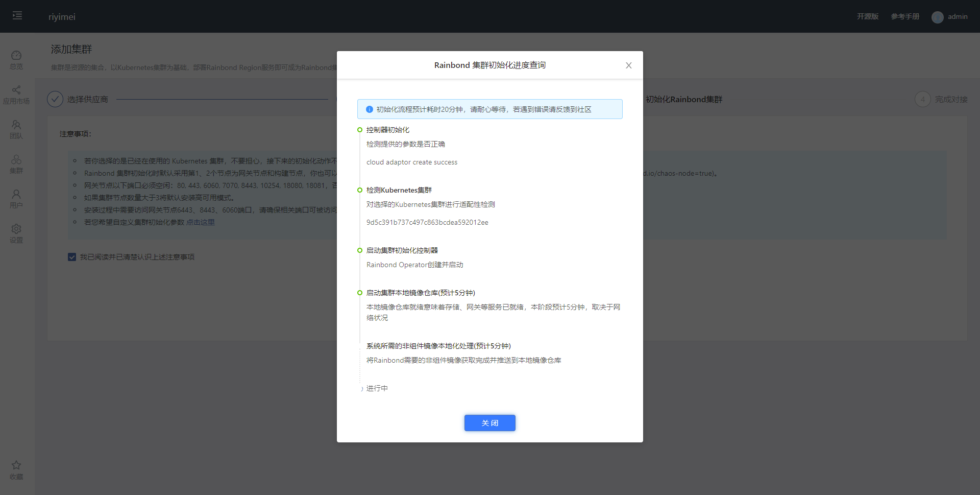
Task: Open the 参考手册 menu link
Action: (x=905, y=16)
